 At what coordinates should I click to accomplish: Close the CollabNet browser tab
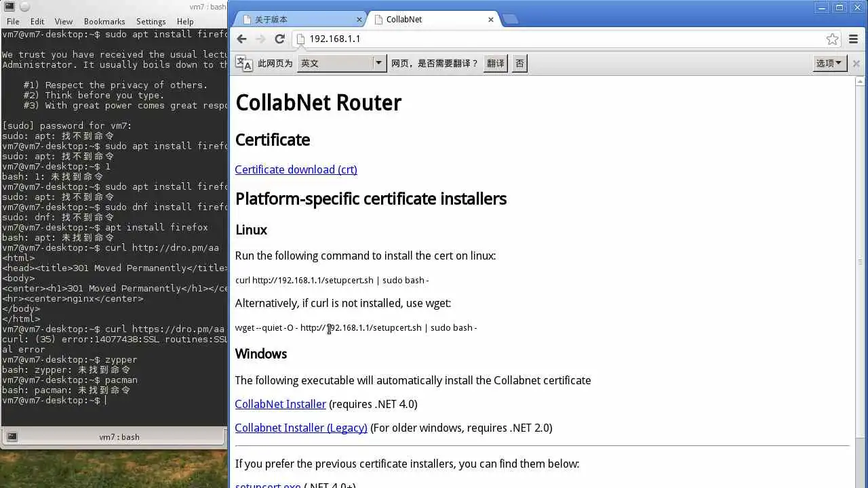(491, 20)
